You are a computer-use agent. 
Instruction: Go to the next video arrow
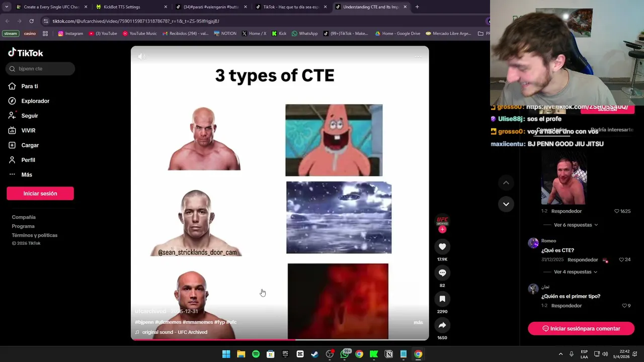(506, 204)
